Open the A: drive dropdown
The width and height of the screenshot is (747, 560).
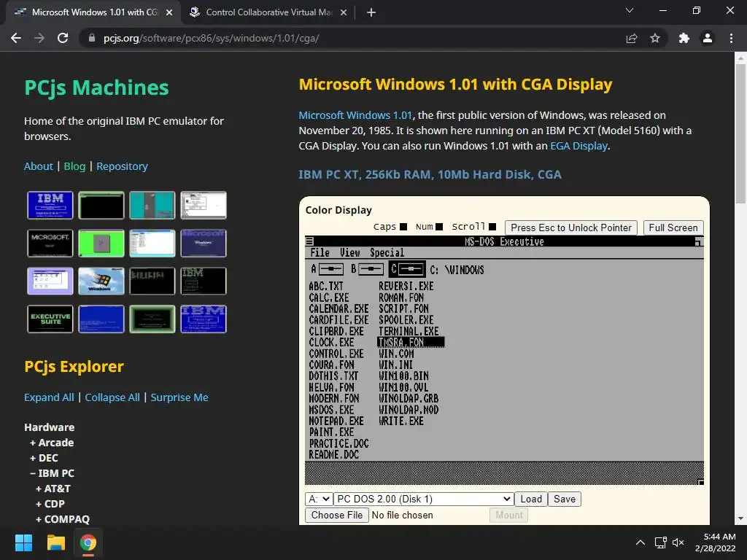[319, 499]
